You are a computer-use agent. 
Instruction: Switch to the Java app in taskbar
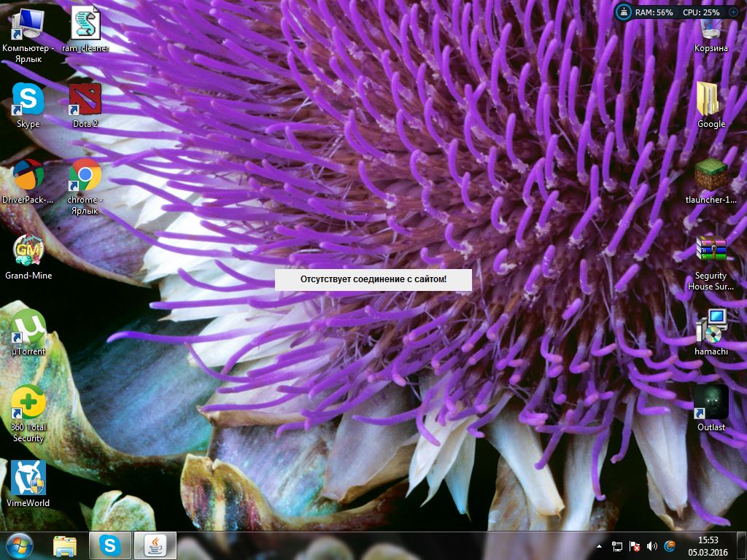coord(155,545)
